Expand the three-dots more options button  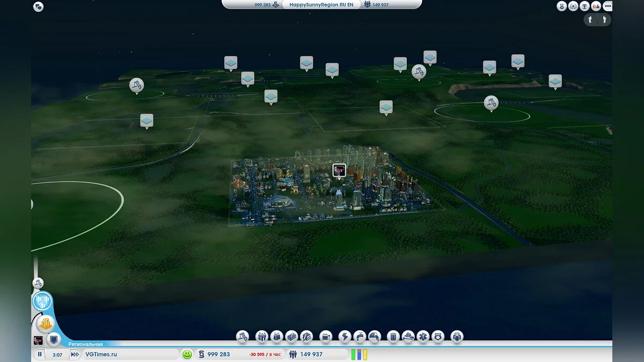point(607,6)
